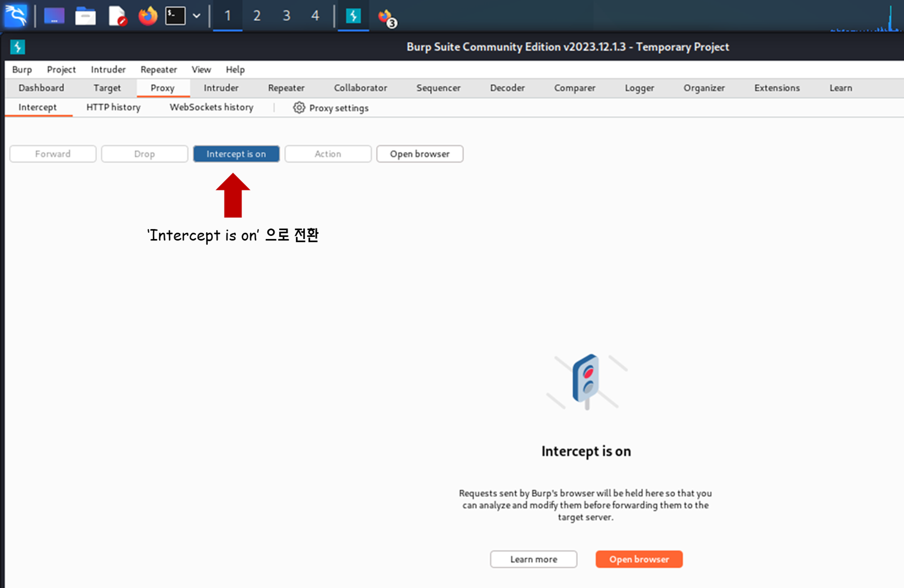The image size is (904, 588).
Task: Click the Action button
Action: [x=328, y=154]
